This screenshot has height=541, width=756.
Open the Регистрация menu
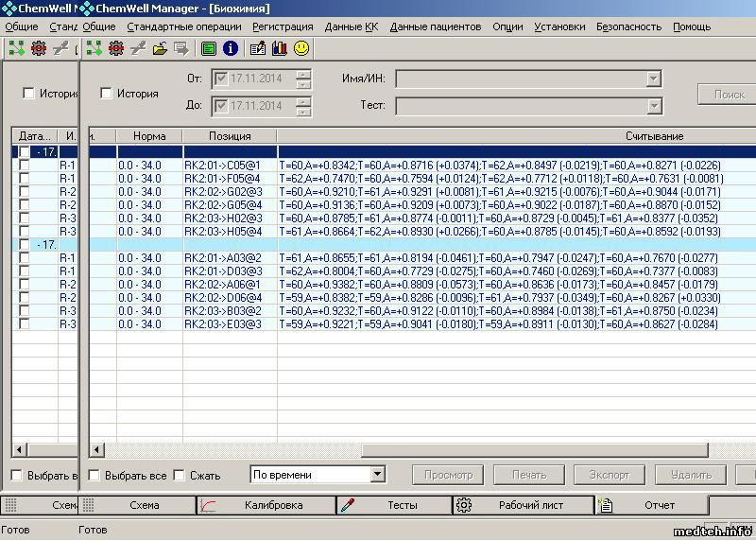point(283,26)
